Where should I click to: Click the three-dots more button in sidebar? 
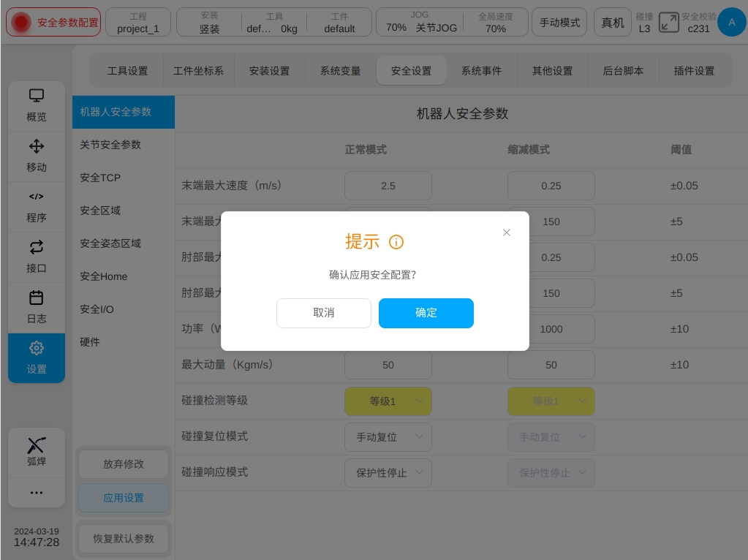37,493
